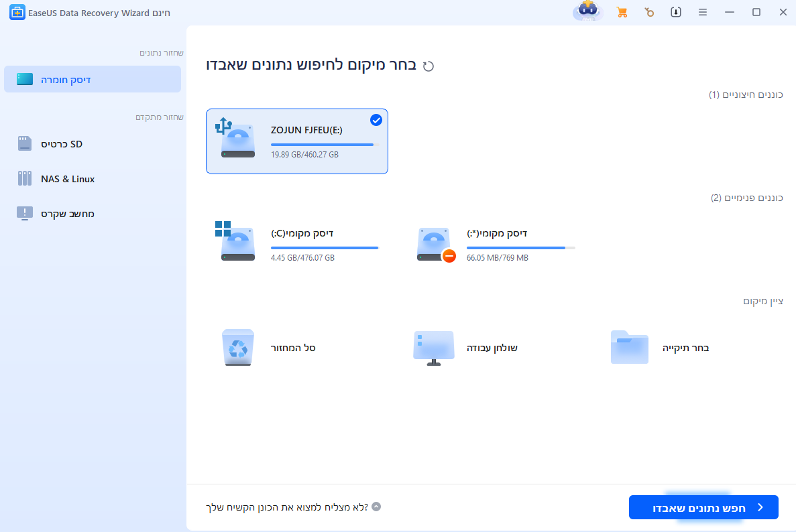This screenshot has width=796, height=532.
Task: Click the download import icon in title bar
Action: coord(676,12)
